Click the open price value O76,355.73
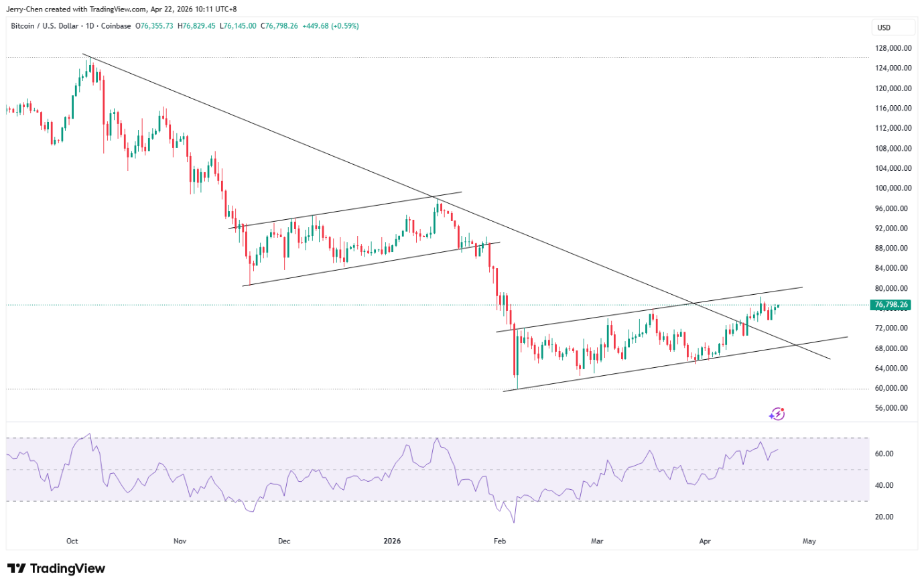Screen dimensions: 924x587 (x=154, y=26)
